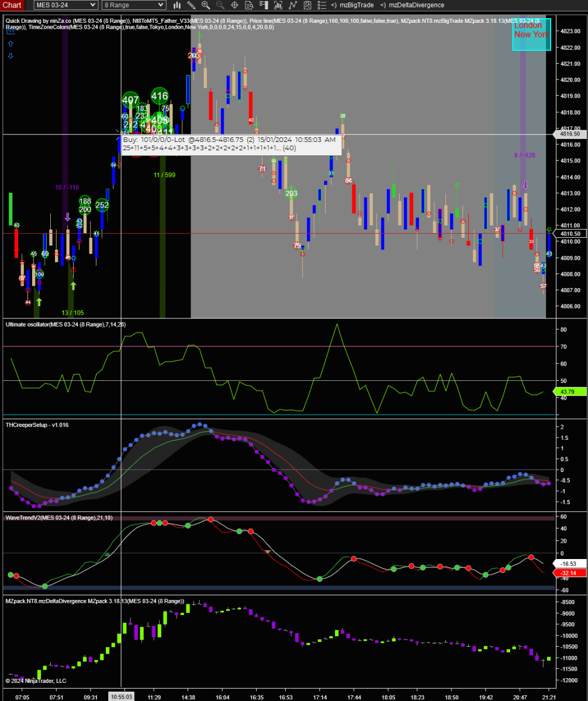Image resolution: width=588 pixels, height=701 pixels.
Task: Open the Chart Trader icon
Action: pyautogui.click(x=264, y=5)
